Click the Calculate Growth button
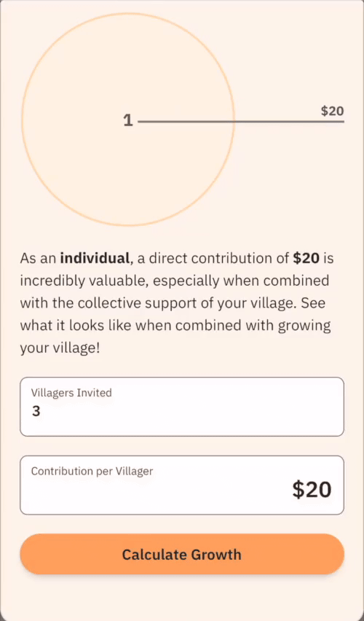Image resolution: width=364 pixels, height=621 pixels. (182, 554)
